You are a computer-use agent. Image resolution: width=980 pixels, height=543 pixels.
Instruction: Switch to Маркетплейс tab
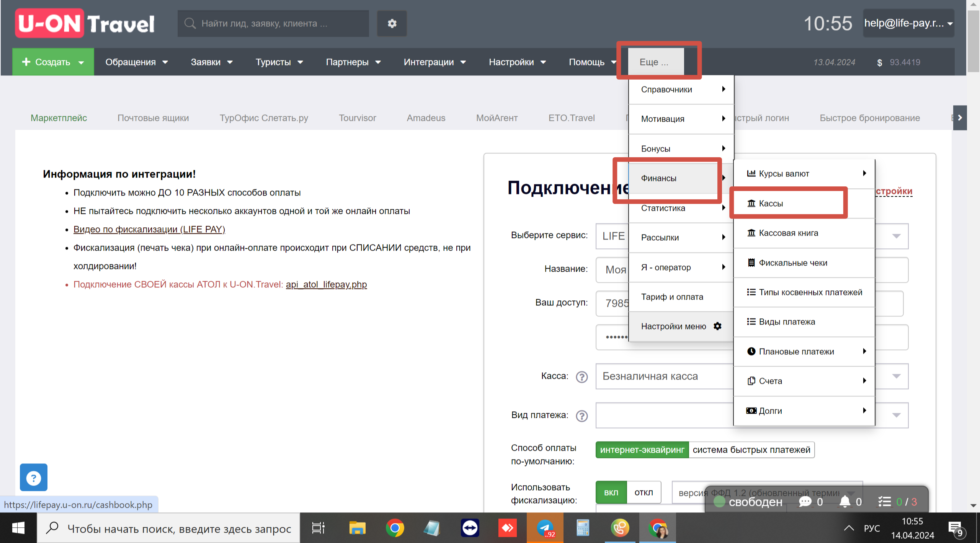59,118
